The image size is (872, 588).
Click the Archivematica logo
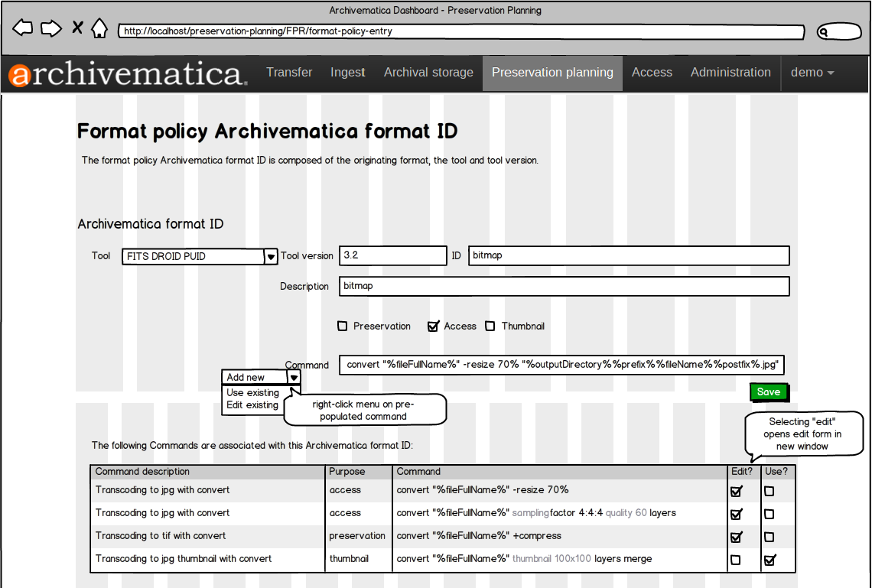(x=128, y=73)
